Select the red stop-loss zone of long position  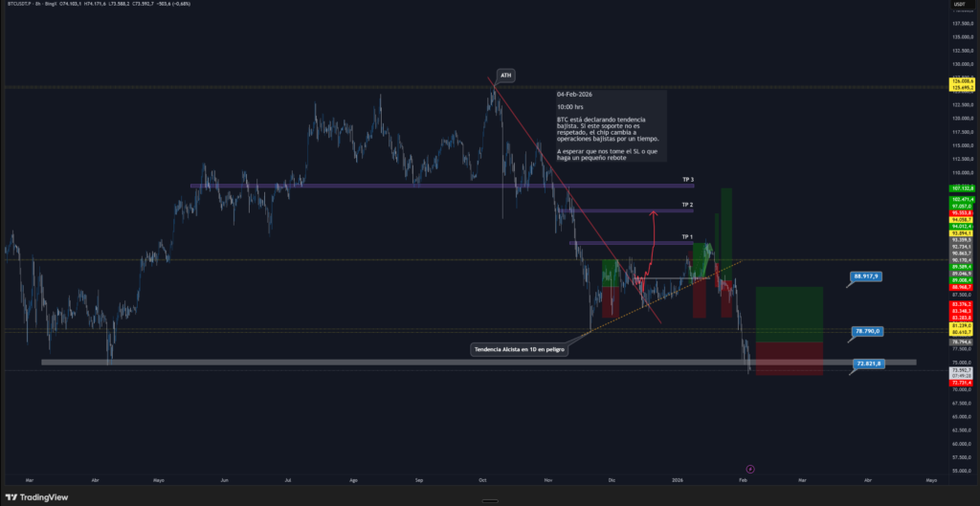pos(789,358)
